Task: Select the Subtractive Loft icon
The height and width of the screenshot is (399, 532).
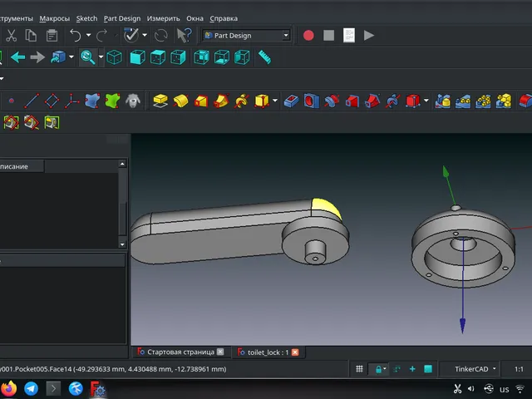Action: [x=352, y=101]
